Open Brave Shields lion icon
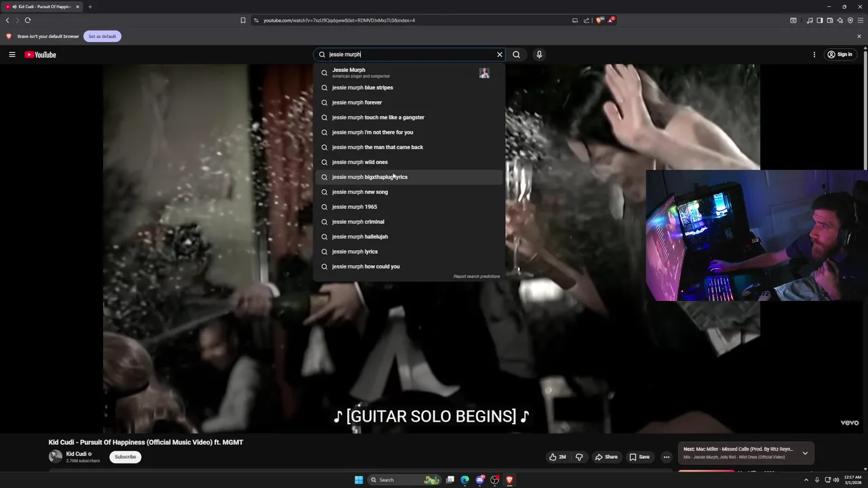868x488 pixels. 599,20
